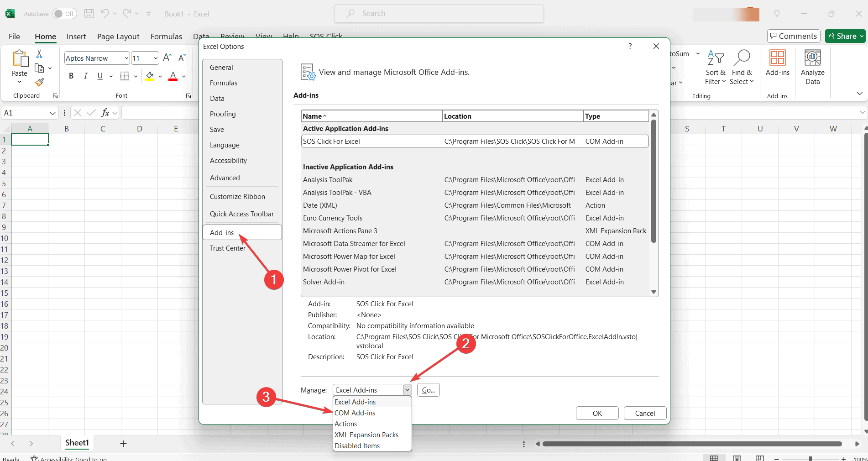Click the add-ins list vertical scrollbar
This screenshot has width=868, height=461.
tap(654, 181)
